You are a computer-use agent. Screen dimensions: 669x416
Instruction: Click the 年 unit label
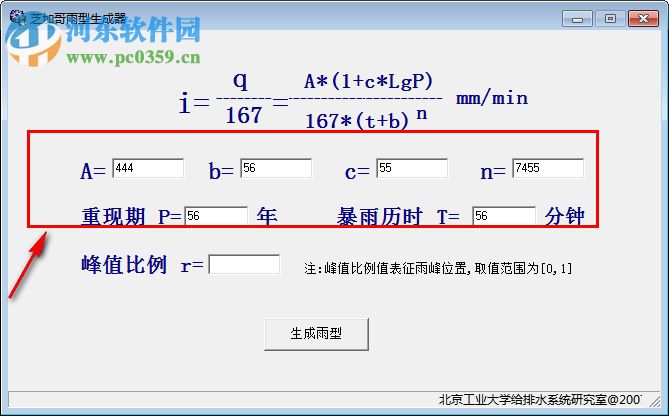[267, 216]
